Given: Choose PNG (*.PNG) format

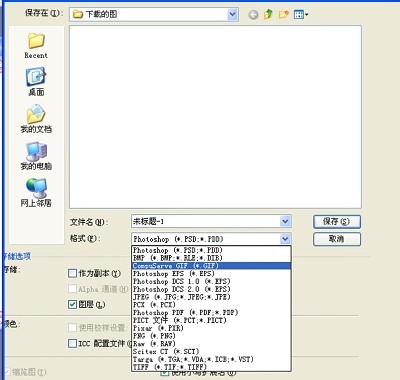Looking at the screenshot, I should pos(211,336).
